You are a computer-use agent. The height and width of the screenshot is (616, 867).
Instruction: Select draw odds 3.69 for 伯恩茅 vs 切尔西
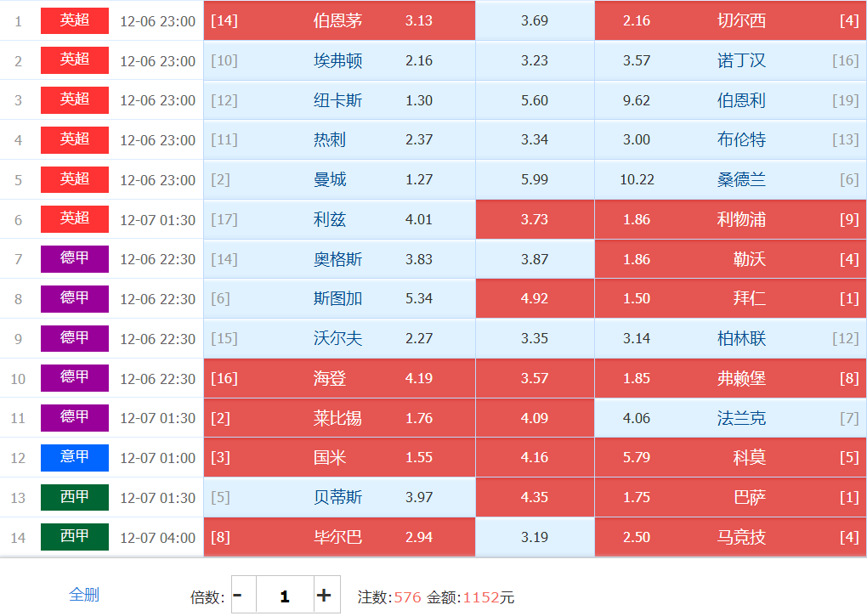535,20
